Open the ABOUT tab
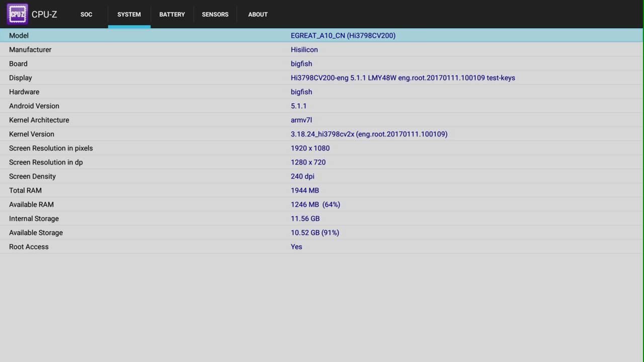This screenshot has height=362, width=644. pyautogui.click(x=258, y=14)
